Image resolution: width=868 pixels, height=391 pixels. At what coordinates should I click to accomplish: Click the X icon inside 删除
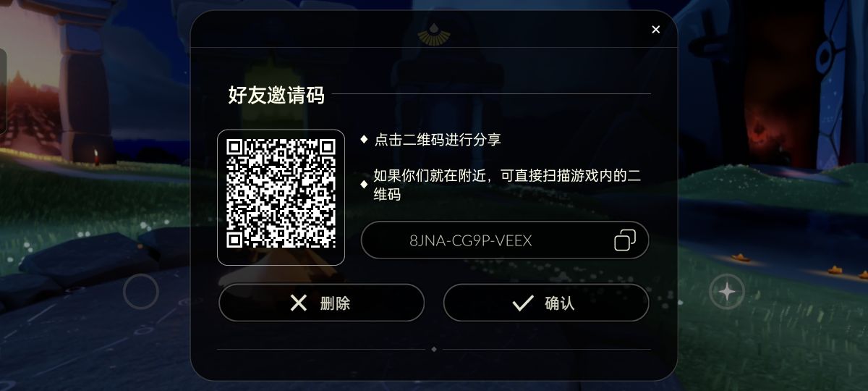(299, 303)
